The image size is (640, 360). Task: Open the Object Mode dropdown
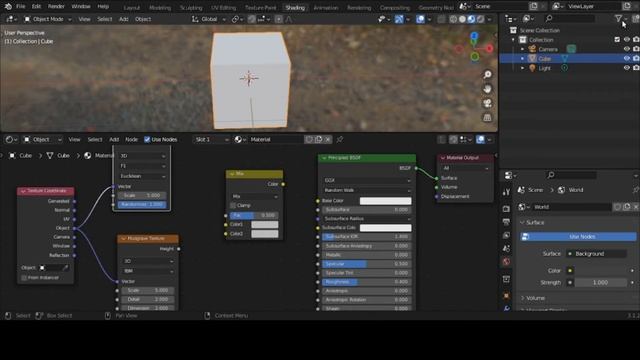47,19
